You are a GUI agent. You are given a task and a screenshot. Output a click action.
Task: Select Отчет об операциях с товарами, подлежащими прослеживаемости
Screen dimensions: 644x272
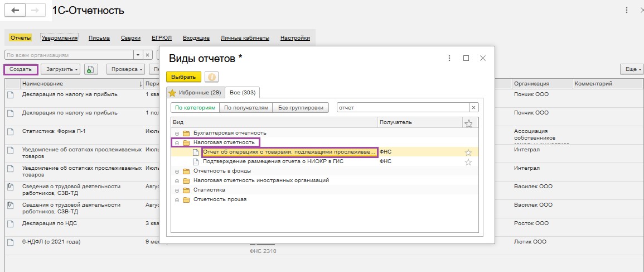289,152
